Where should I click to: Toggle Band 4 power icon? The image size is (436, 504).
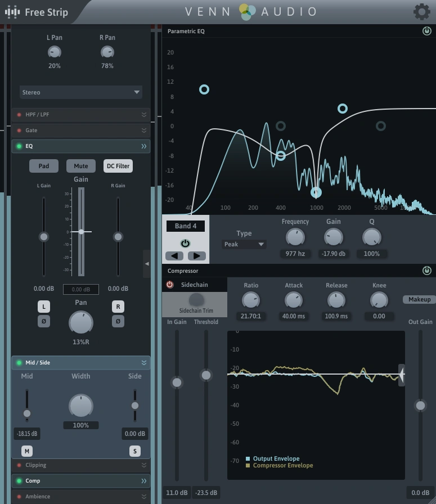[x=185, y=244]
